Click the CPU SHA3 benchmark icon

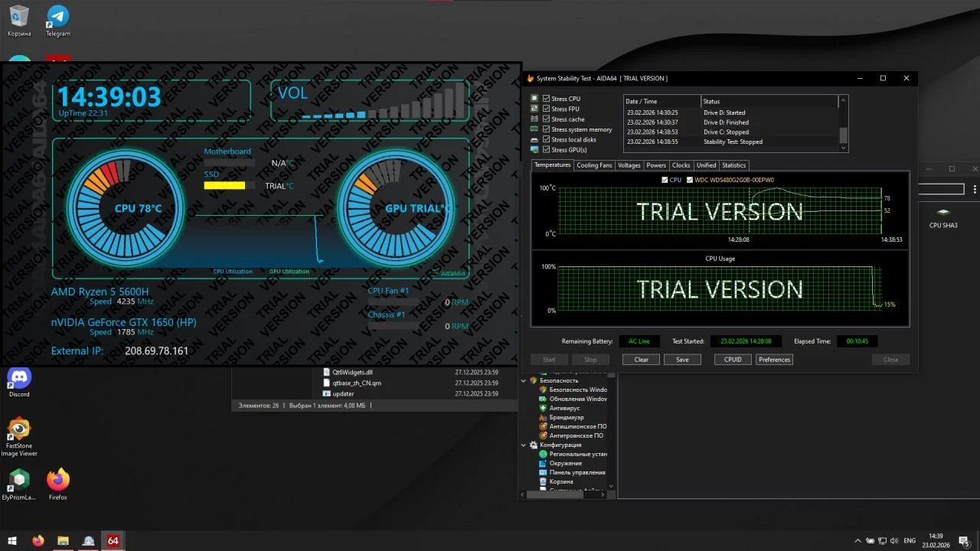(x=943, y=212)
